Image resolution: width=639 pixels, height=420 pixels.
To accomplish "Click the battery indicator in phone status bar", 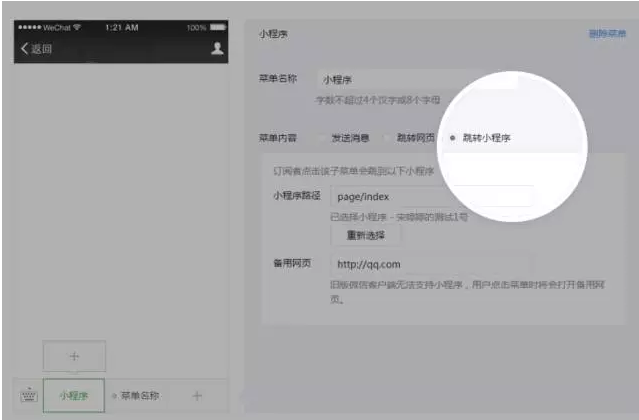I will pyautogui.click(x=216, y=27).
